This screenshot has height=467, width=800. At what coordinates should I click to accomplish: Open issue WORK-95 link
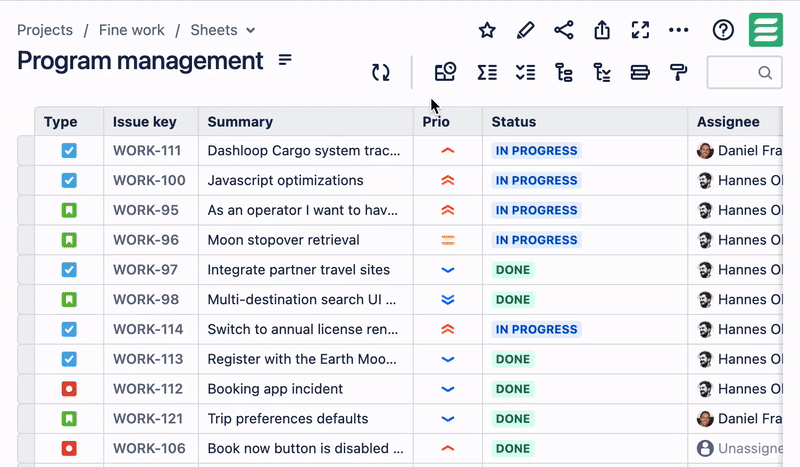click(x=146, y=210)
